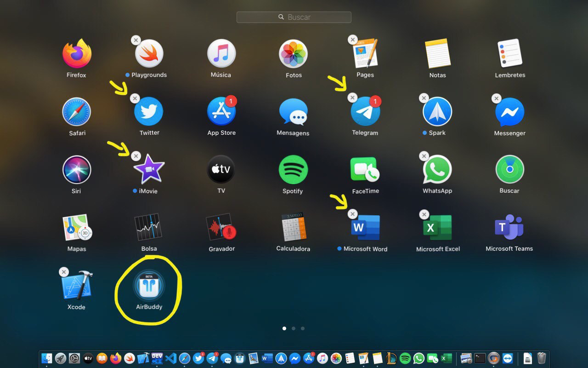
Task: Open Microsoft Excel in Launchpad grid
Action: click(437, 227)
